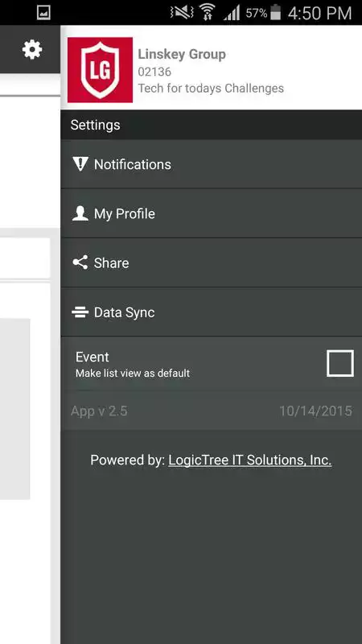Tap the battery icon in status bar

(276, 12)
